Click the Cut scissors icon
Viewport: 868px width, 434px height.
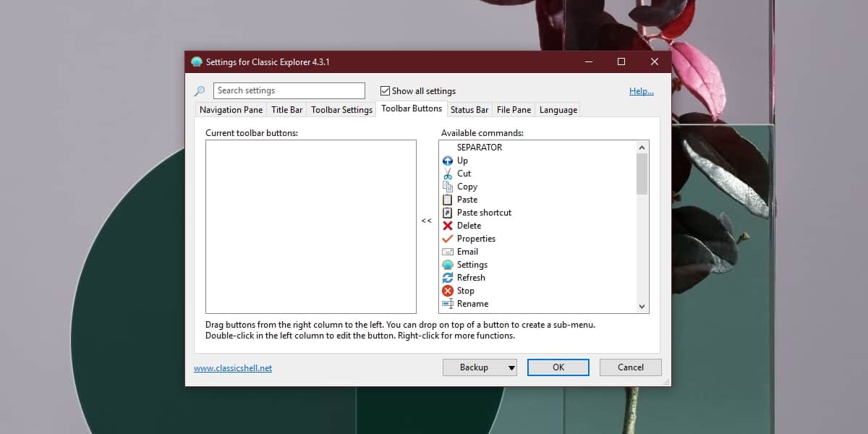448,174
